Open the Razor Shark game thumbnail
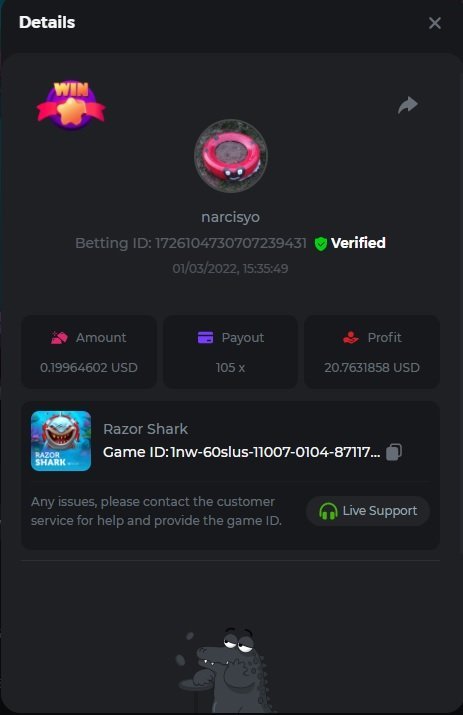 click(x=61, y=441)
